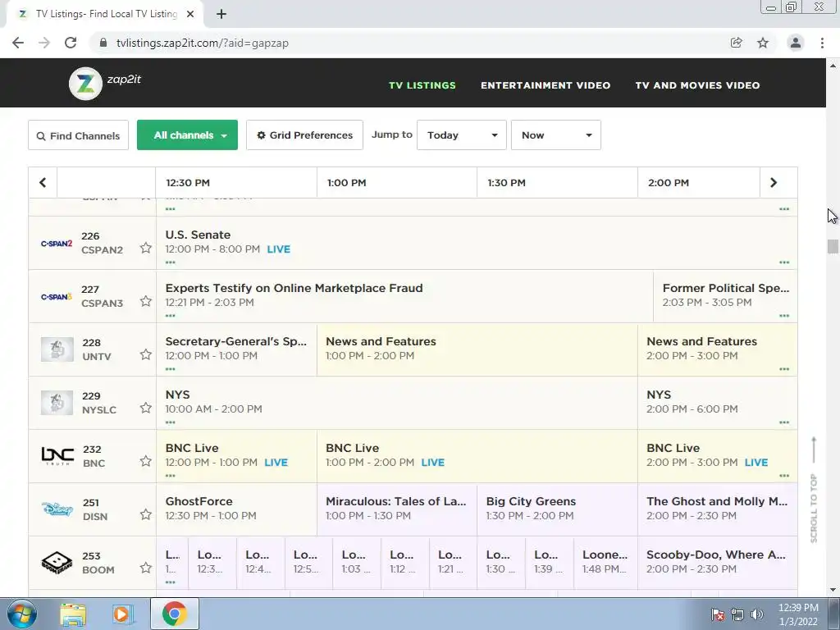Open the media player taskbar icon
Viewport: 840px width, 630px height.
(122, 614)
